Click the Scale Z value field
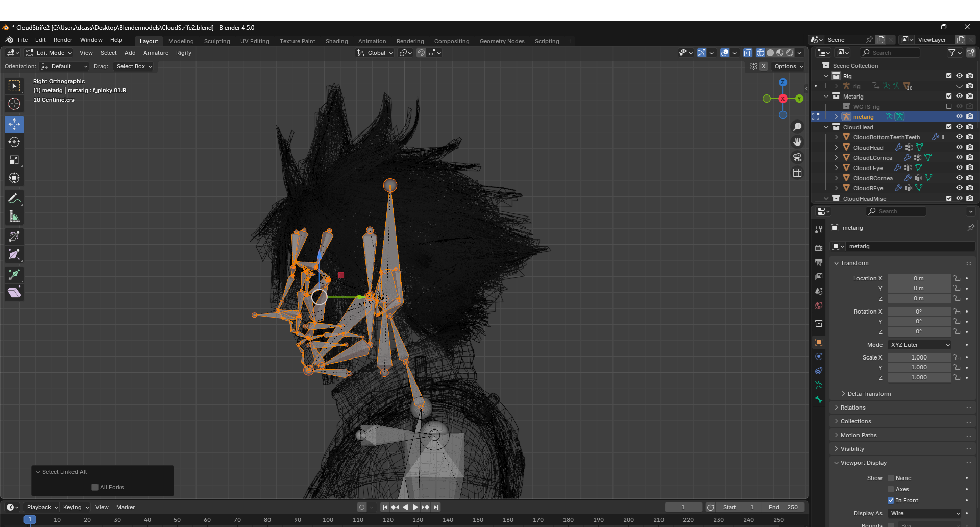This screenshot has width=980, height=527. click(919, 377)
